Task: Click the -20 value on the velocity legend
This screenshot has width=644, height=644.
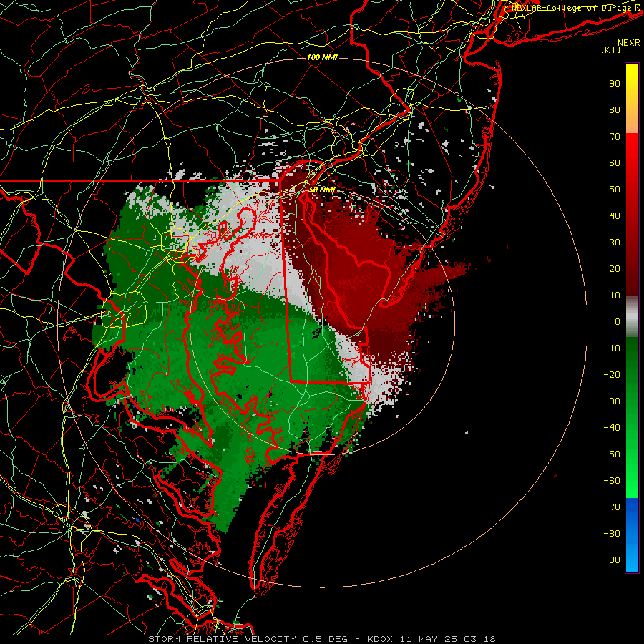Action: coord(612,374)
